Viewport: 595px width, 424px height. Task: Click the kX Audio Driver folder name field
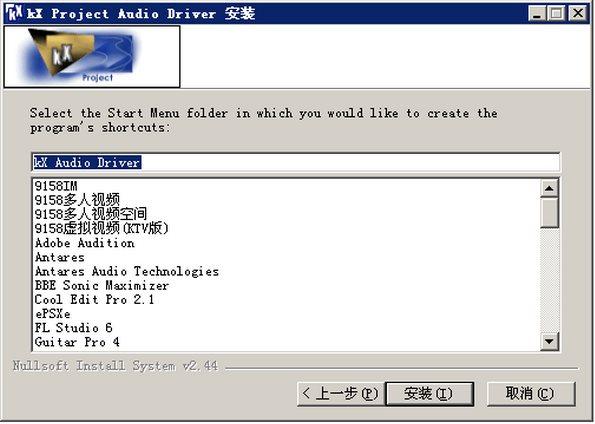[x=295, y=162]
